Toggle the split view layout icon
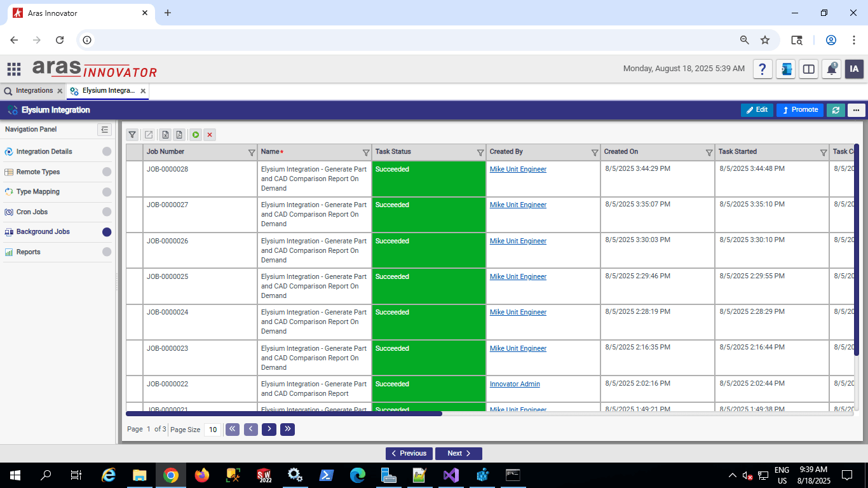Image resolution: width=868 pixels, height=488 pixels. point(809,69)
